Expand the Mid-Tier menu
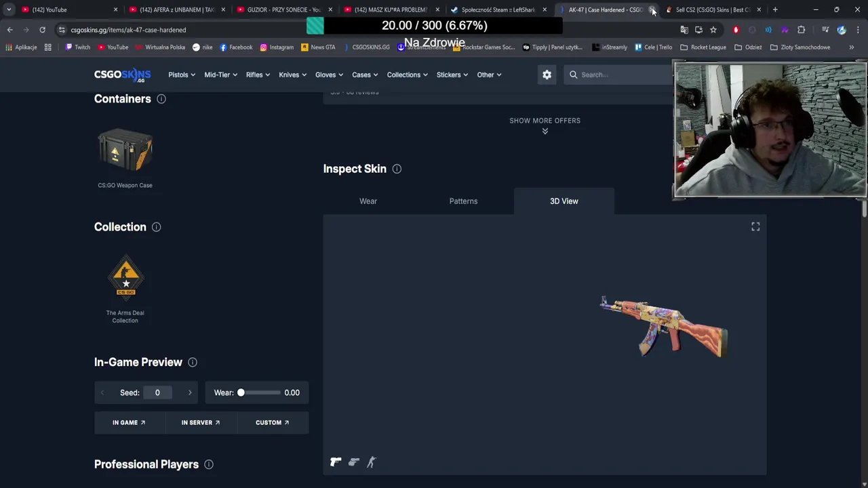Viewport: 868px width, 488px height. pyautogui.click(x=220, y=75)
